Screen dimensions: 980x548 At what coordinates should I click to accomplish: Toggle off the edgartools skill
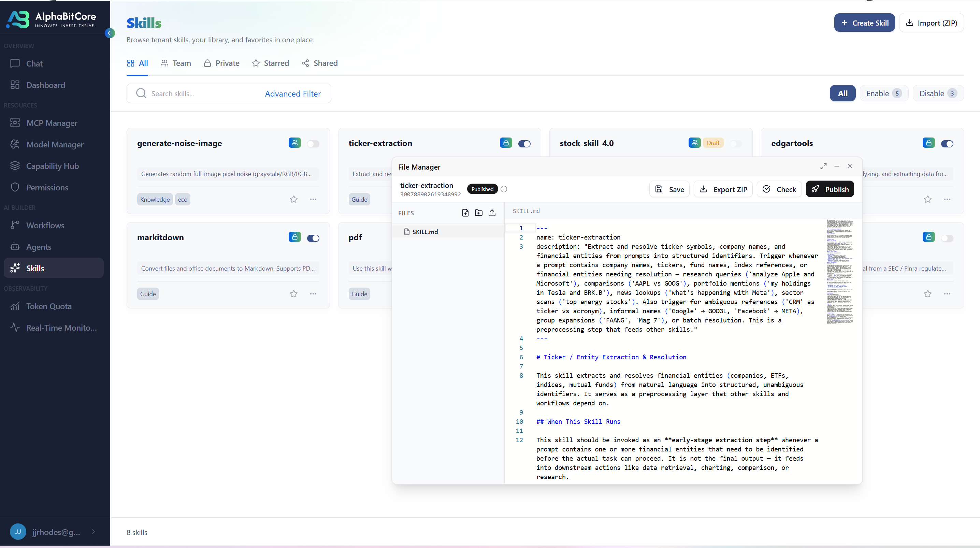click(947, 144)
